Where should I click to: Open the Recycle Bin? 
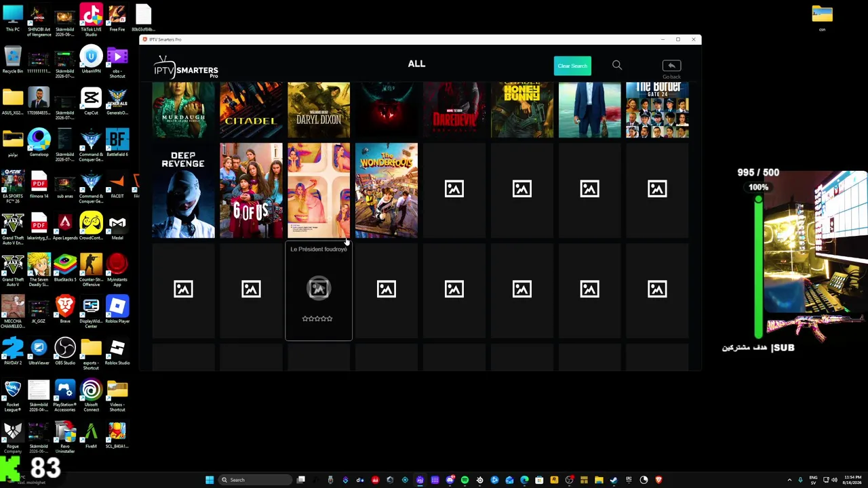[x=13, y=60]
